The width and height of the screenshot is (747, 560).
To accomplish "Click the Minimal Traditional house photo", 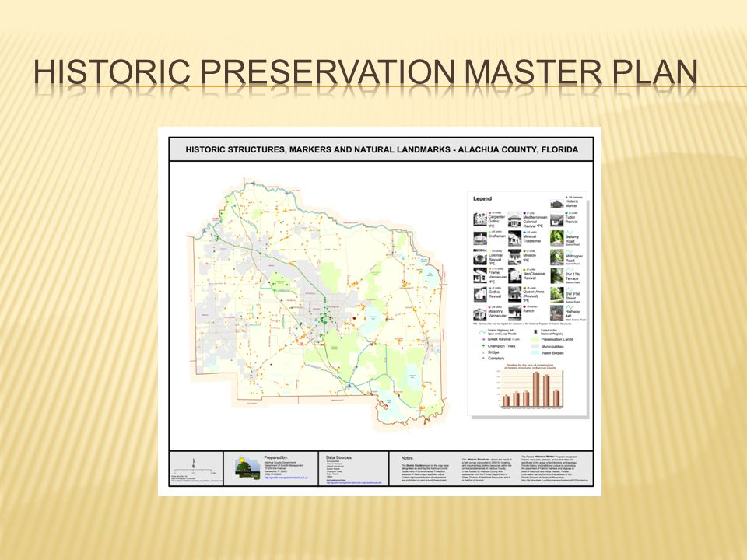I will pos(514,239).
